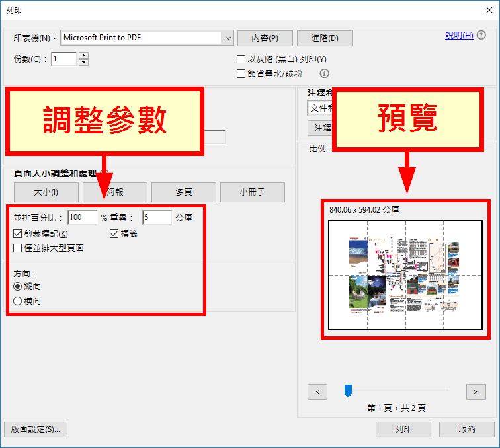Click the 列印 print button

click(403, 429)
